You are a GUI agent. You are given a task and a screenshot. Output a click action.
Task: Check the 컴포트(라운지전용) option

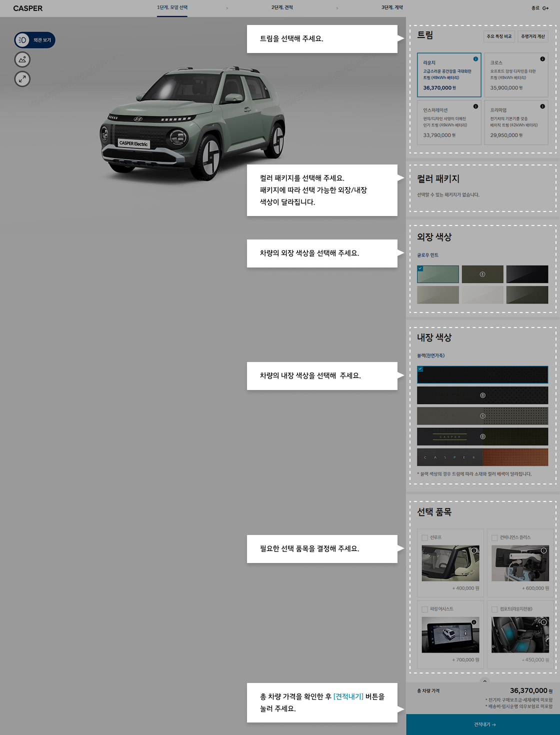pos(494,609)
